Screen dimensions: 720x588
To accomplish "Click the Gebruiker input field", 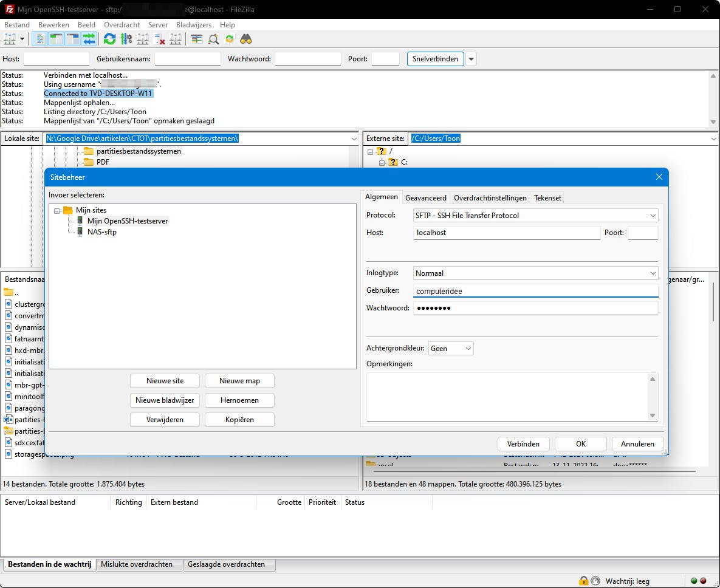I will (535, 291).
